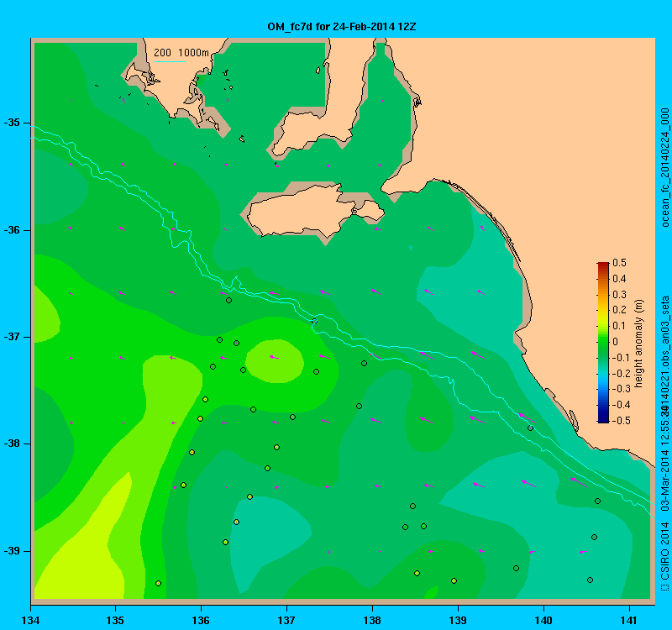Click the latitude label '-37'
672x630 pixels.
pyautogui.click(x=12, y=337)
